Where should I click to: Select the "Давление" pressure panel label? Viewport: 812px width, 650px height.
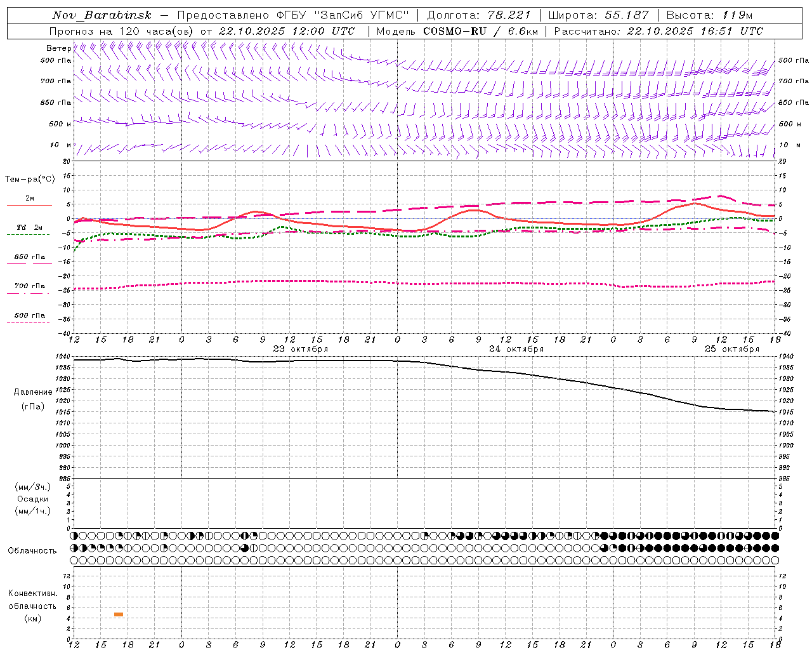point(33,392)
